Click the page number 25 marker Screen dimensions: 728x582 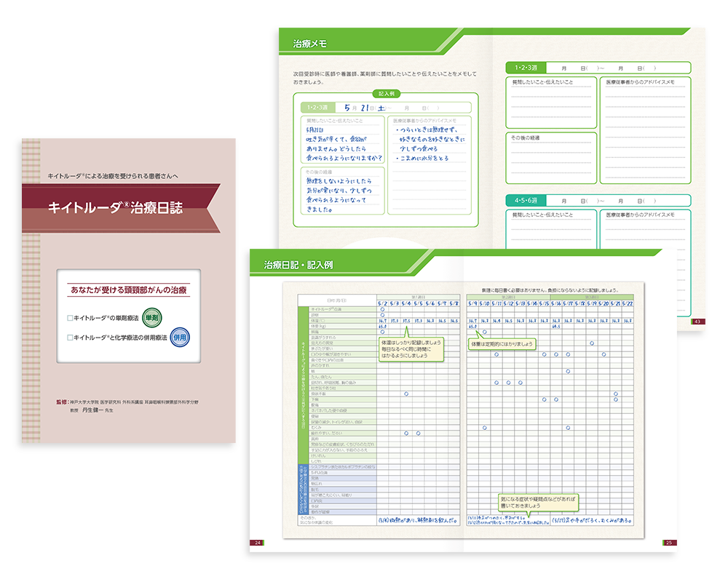point(670,542)
